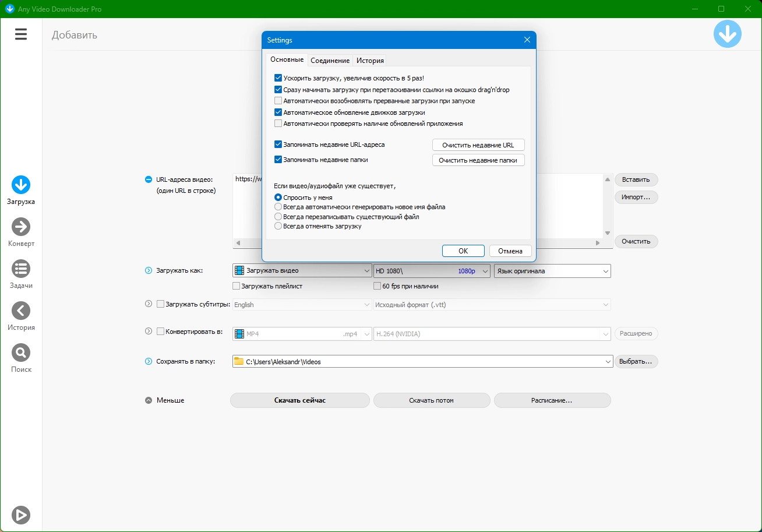Screen dimensions: 762x532
Task: Click the arrow icon beside Загружать как
Action: [x=148, y=270]
